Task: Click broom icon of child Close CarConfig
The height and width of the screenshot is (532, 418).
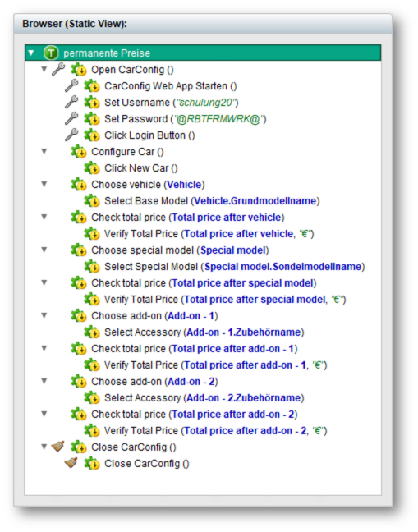Action: [x=71, y=463]
